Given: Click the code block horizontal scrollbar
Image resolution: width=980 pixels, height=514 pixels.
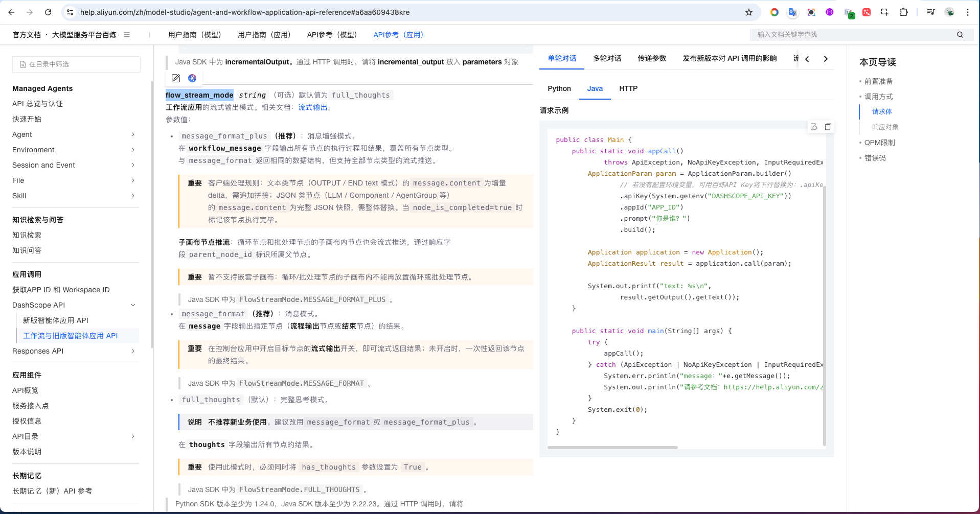Looking at the screenshot, I should (x=612, y=448).
